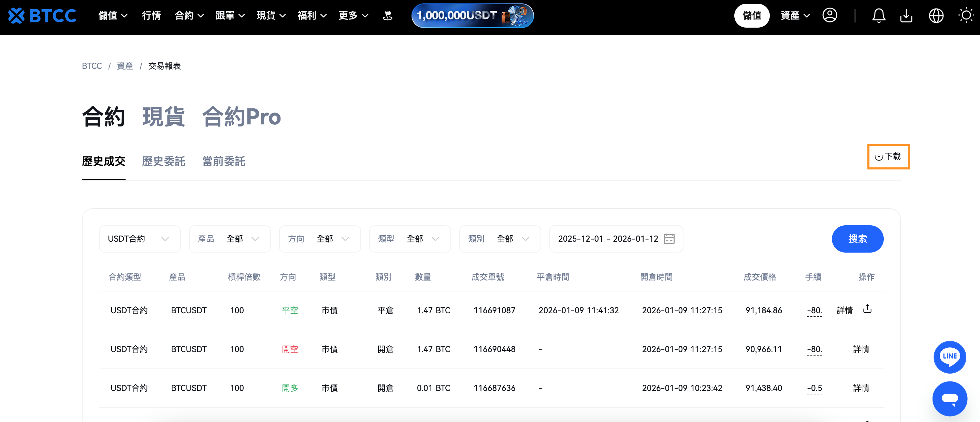This screenshot has width=980, height=422.
Task: Click the date range field 2025-12-01 - 2026-01-12
Action: 616,239
